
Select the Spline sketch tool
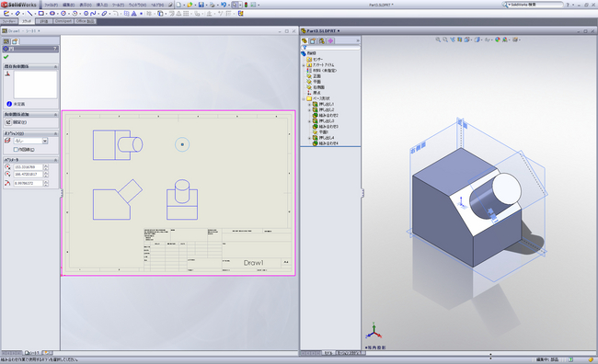(93, 14)
